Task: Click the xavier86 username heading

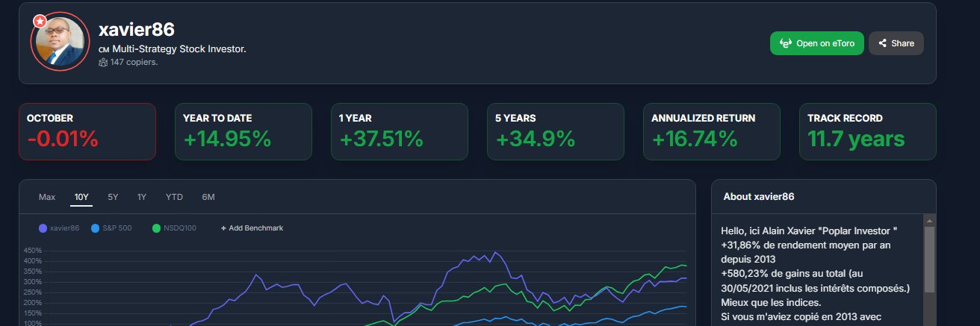Action: [137, 30]
